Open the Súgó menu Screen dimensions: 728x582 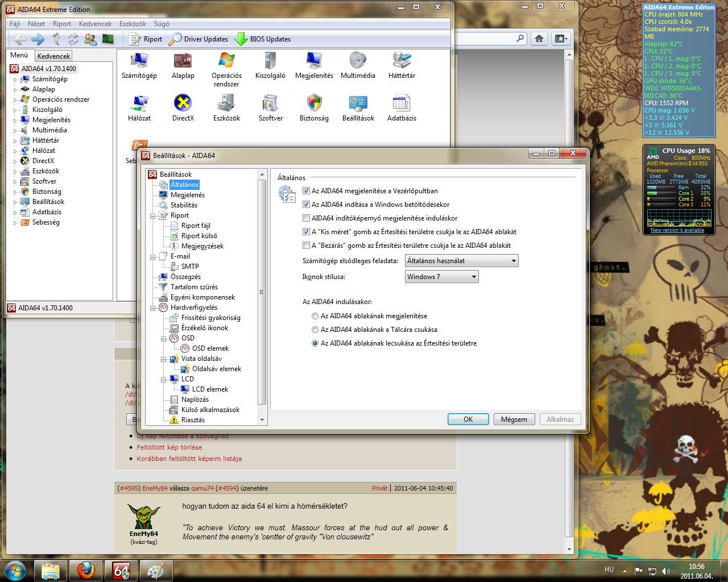point(162,24)
